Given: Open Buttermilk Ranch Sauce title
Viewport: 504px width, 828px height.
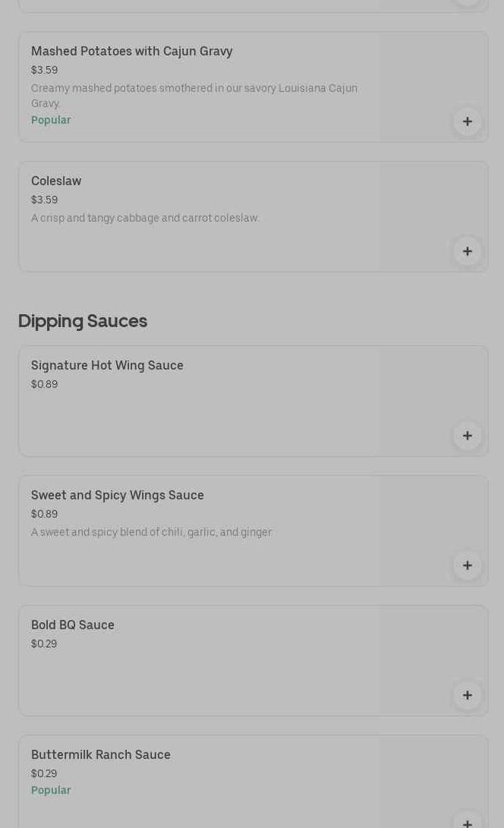Looking at the screenshot, I should (x=101, y=754).
